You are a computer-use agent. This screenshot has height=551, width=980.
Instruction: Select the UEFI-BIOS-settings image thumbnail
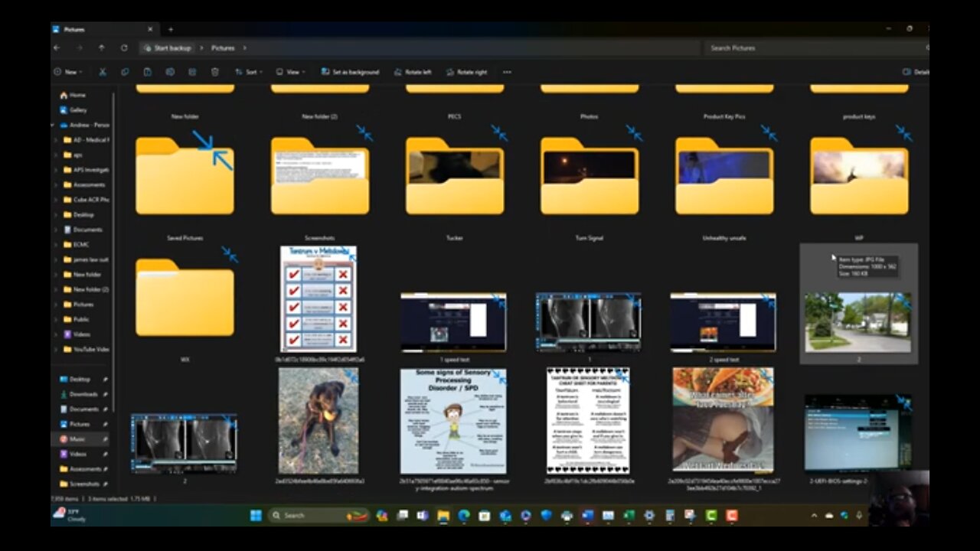click(x=857, y=432)
